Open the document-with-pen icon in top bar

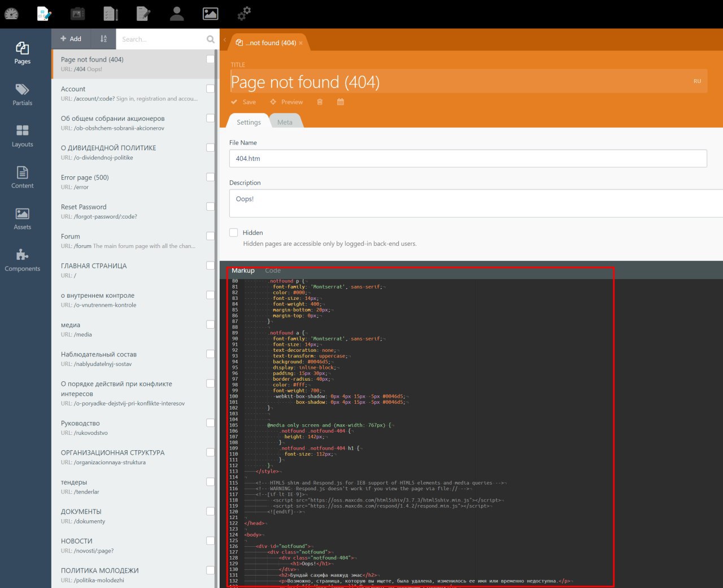tap(143, 14)
